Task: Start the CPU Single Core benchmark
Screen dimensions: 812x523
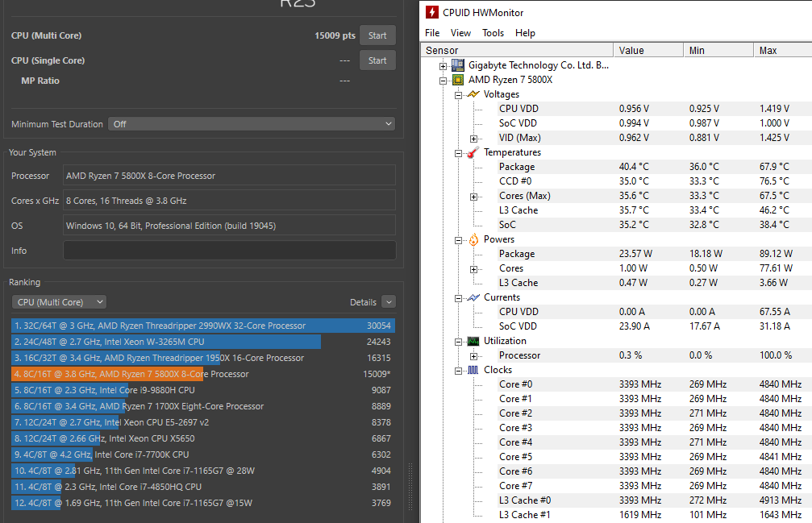Action: 377,60
